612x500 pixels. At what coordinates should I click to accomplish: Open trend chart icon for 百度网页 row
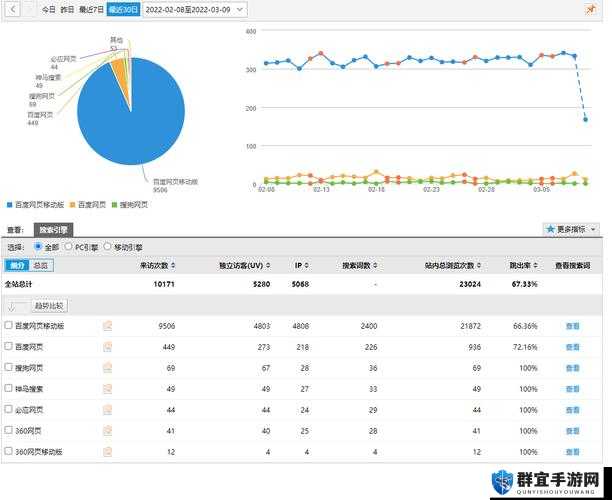click(107, 347)
